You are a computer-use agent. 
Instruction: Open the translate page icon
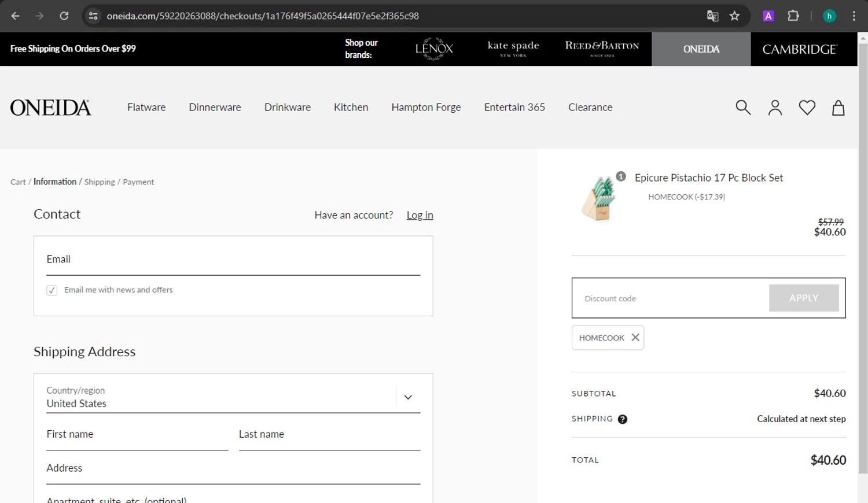712,16
